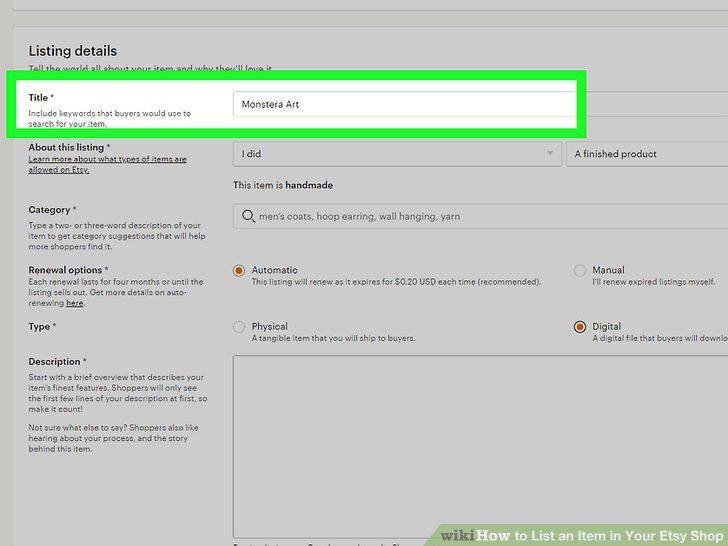728x546 pixels.
Task: Select the Automatic renewal radio button
Action: tap(239, 270)
